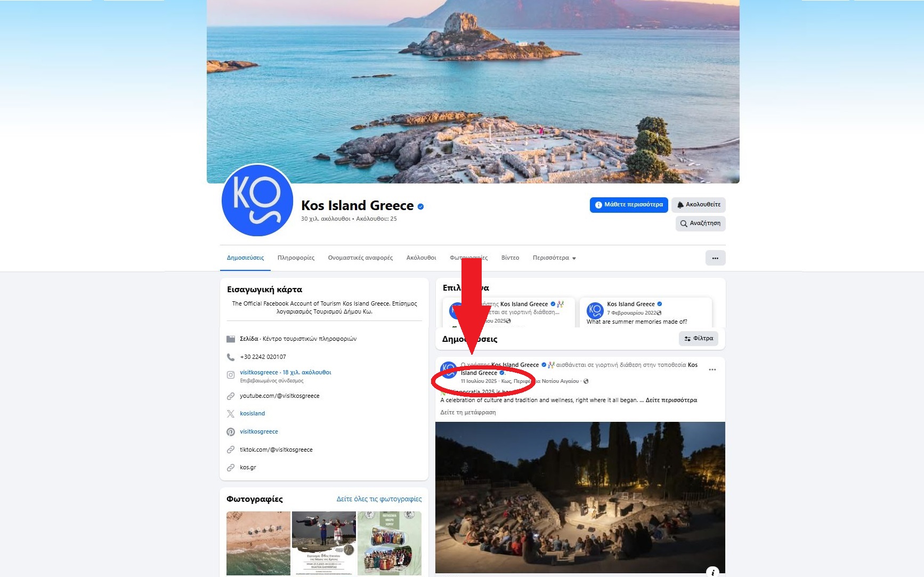Click Δείτε τη μετάφραση under the post

(x=468, y=413)
